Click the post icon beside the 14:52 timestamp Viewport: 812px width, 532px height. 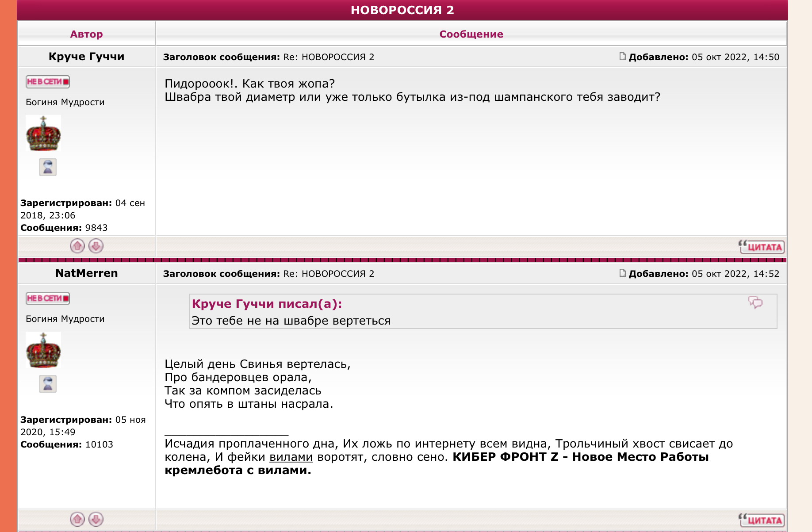tap(622, 273)
